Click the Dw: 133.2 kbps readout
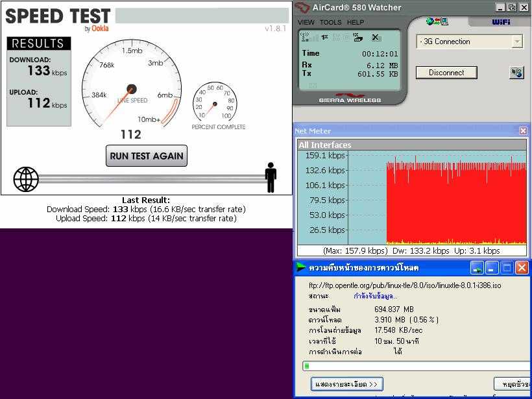 click(x=420, y=251)
